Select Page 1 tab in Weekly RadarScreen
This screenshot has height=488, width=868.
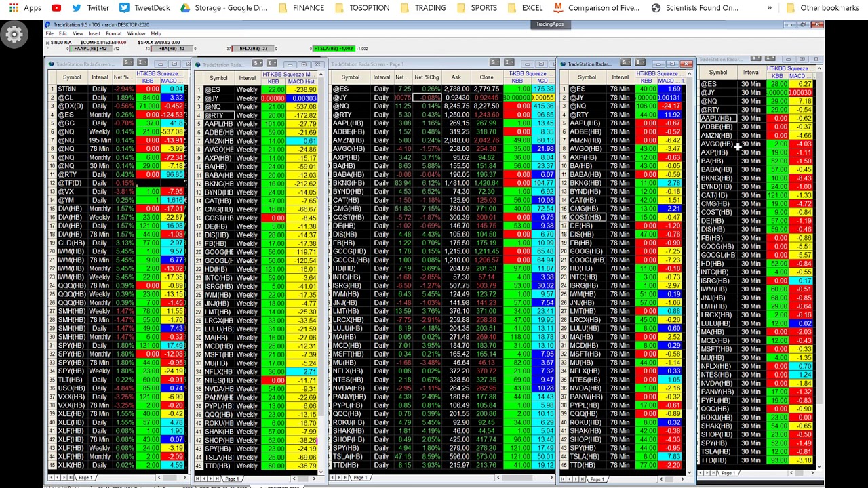(x=232, y=479)
